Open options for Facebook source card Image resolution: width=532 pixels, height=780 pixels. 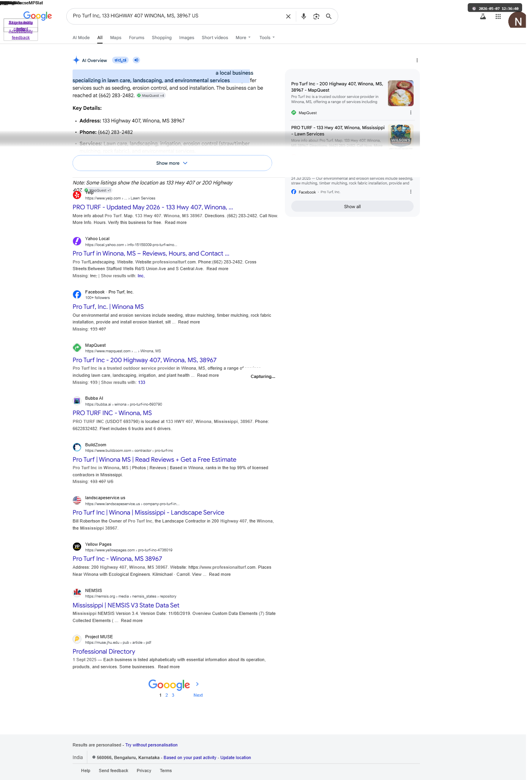pos(411,192)
